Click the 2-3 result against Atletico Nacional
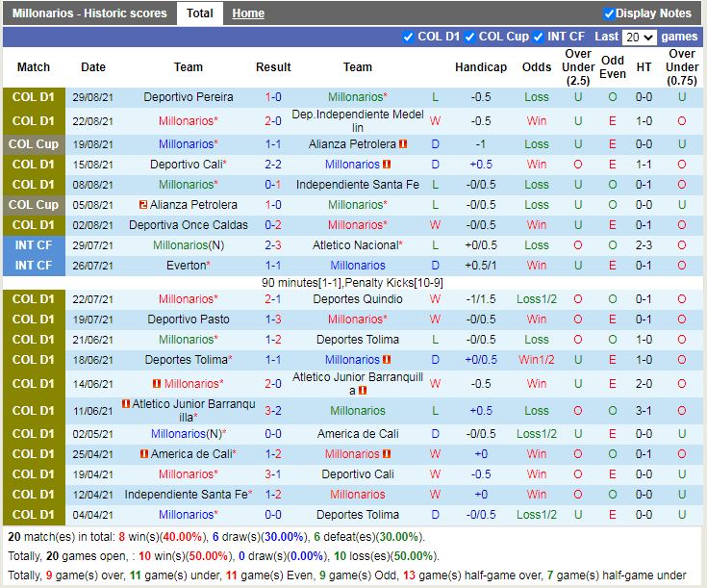707x588 pixels. 273,245
